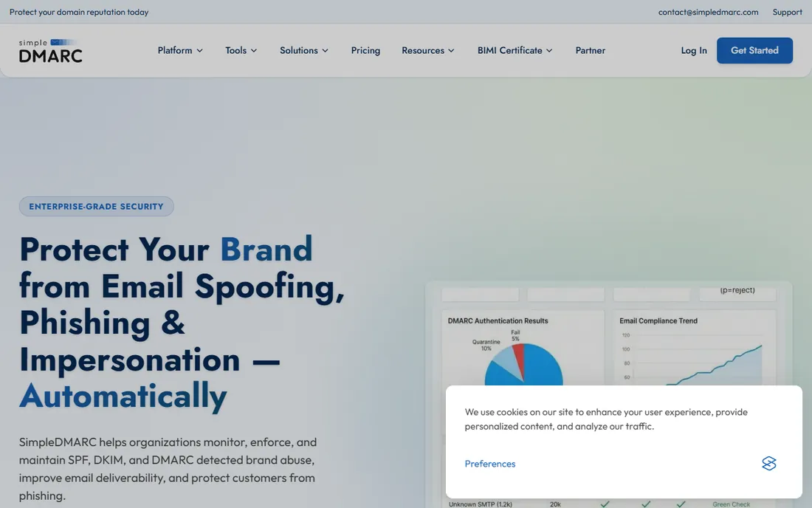Image resolution: width=812 pixels, height=508 pixels.
Task: Expand the Solutions dropdown chevron
Action: [326, 51]
